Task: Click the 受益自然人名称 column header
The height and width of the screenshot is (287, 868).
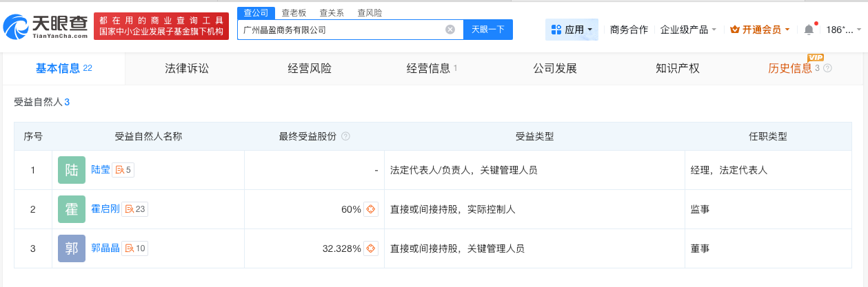Action: (x=148, y=136)
